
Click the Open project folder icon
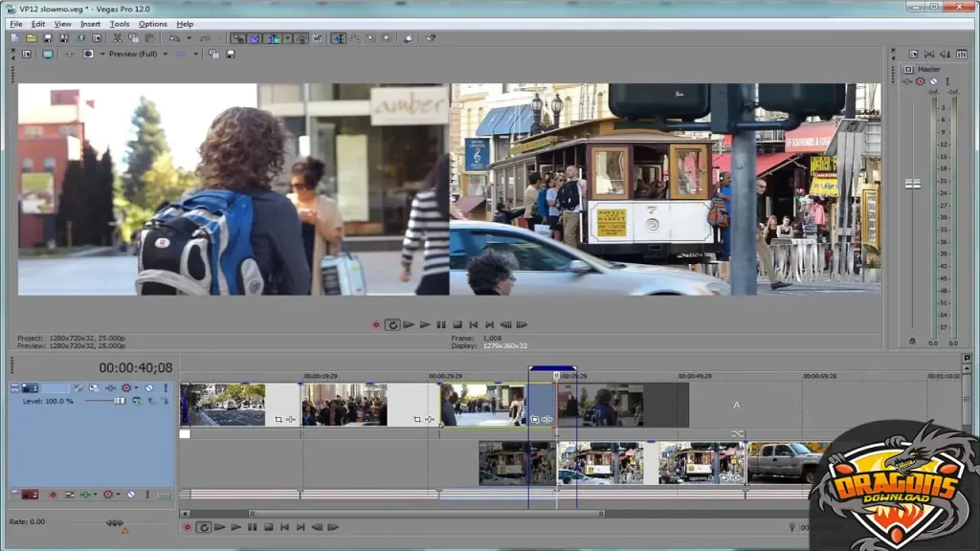[x=31, y=38]
